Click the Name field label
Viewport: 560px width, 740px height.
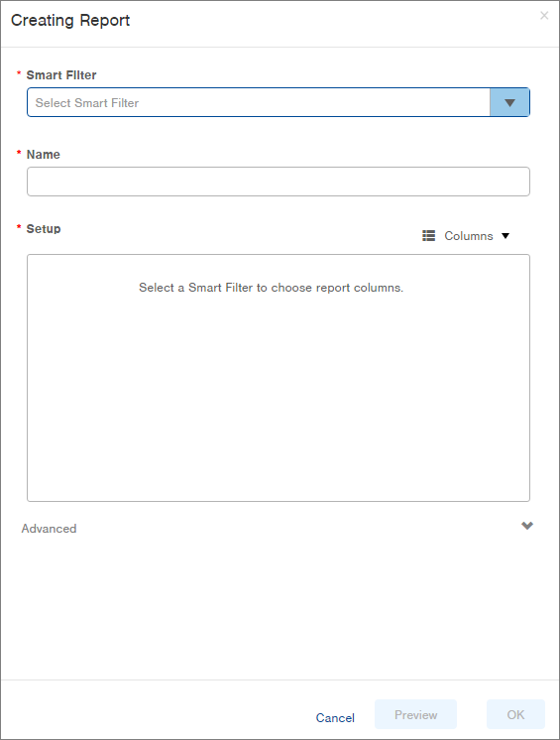click(x=44, y=155)
